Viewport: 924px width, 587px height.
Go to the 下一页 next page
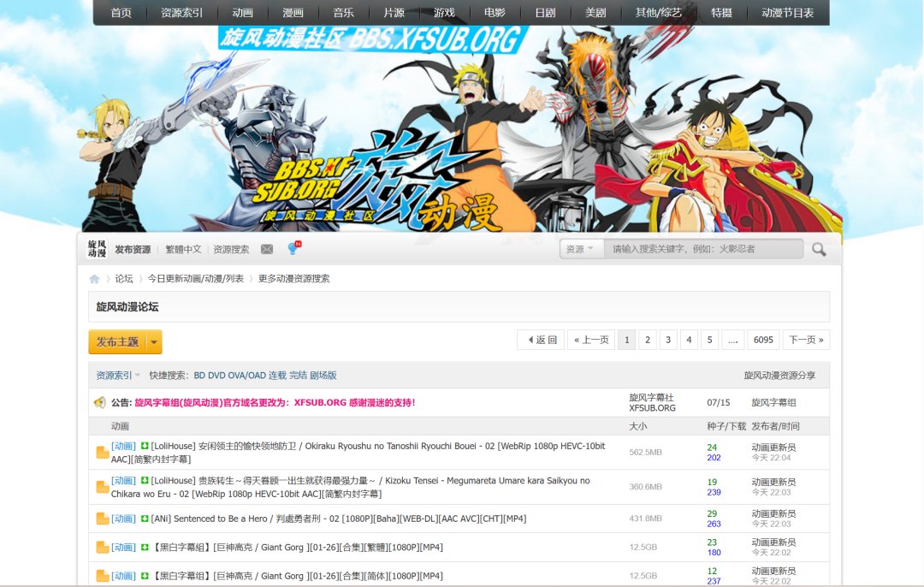806,340
